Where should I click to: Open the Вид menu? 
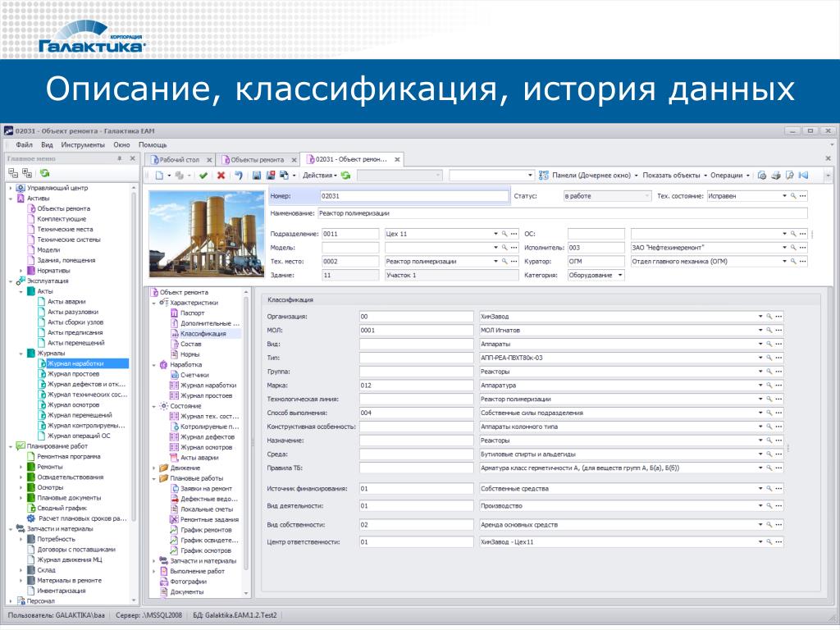point(47,145)
